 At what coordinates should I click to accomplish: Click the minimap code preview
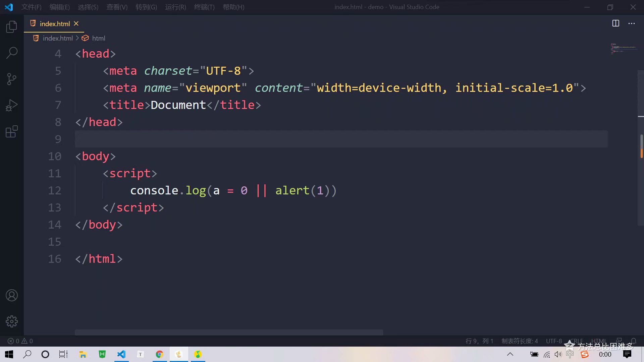click(623, 49)
